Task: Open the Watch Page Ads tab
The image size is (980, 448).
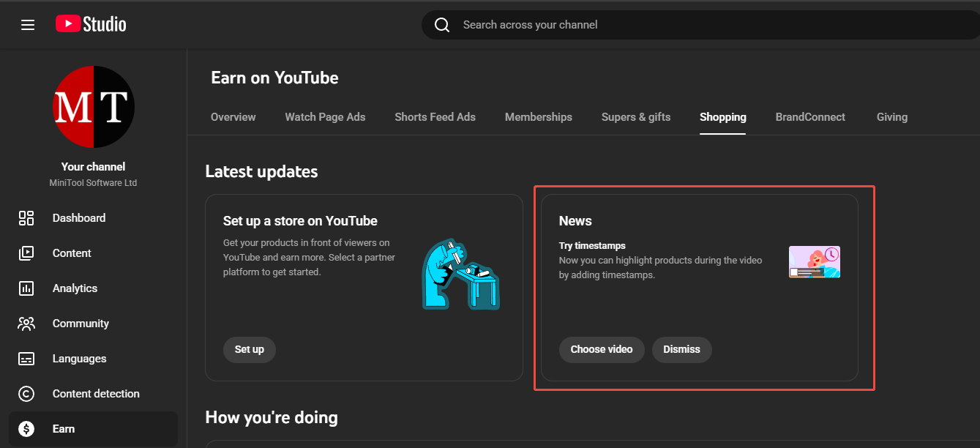Action: [x=325, y=116]
